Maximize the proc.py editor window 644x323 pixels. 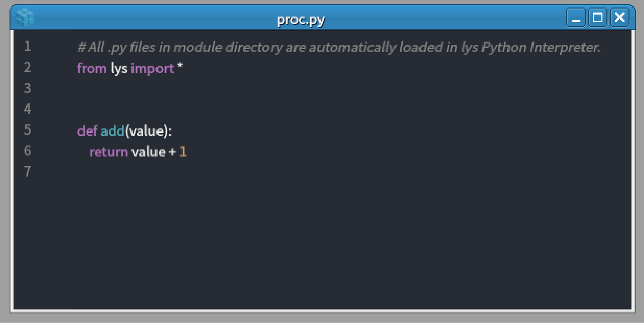click(x=597, y=18)
